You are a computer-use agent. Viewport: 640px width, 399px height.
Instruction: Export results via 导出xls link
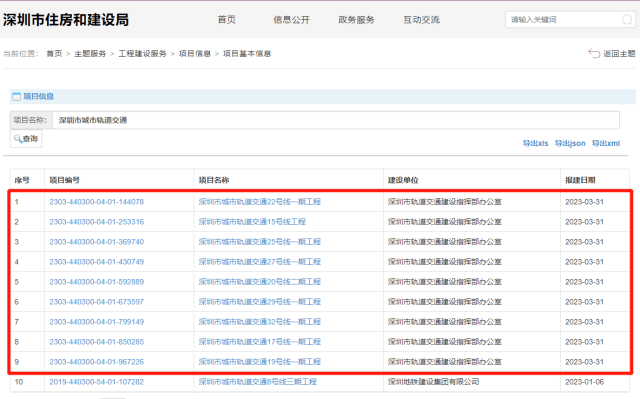click(x=536, y=143)
